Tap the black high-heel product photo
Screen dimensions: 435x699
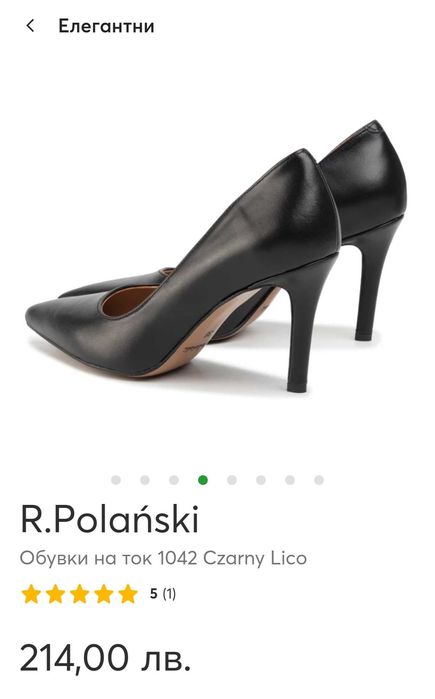point(216,256)
